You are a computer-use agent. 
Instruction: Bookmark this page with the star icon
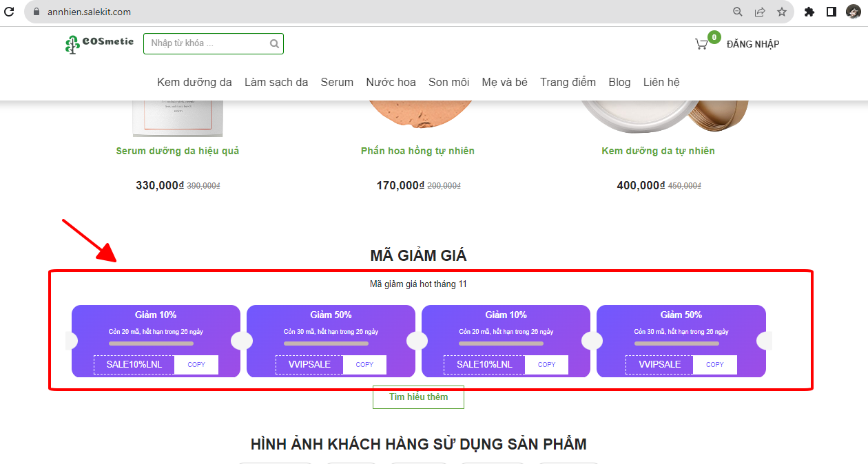[782, 12]
